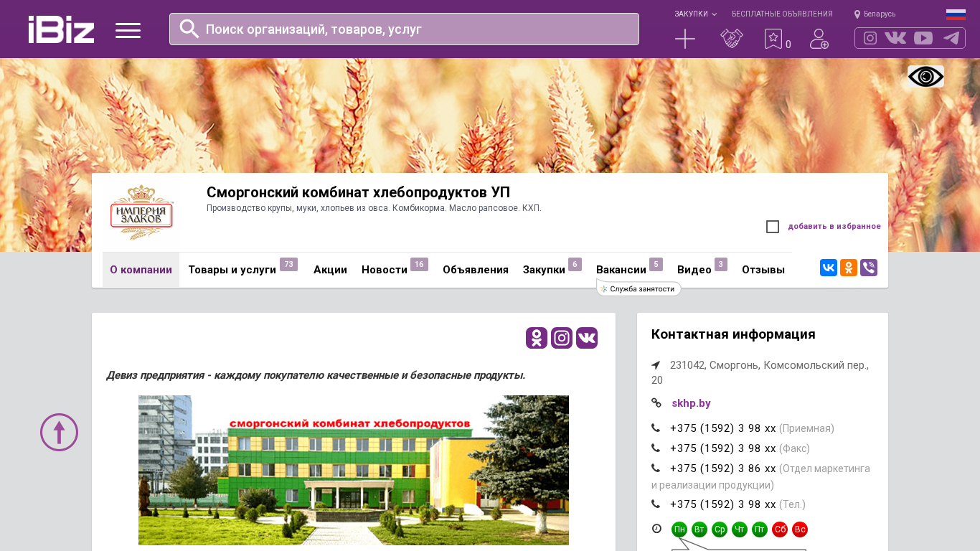
Task: Select the Пн working day circle
Action: point(679,529)
